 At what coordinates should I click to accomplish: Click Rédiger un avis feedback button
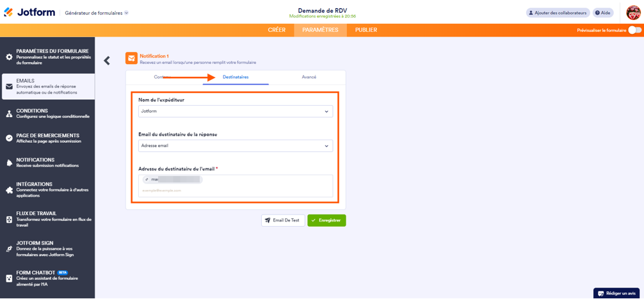616,293
